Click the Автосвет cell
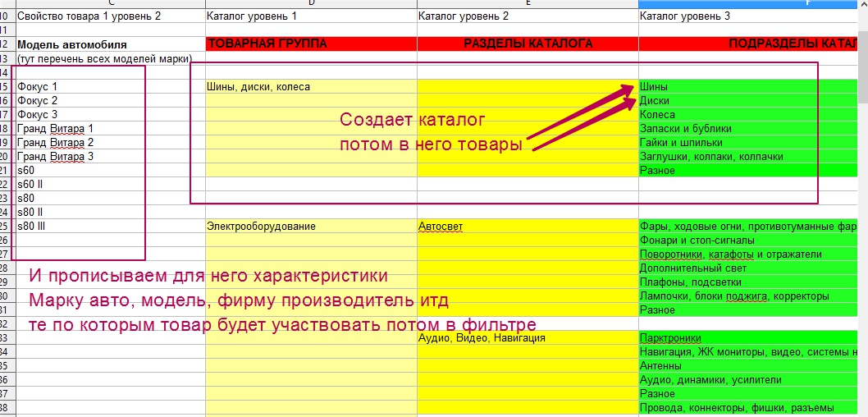This screenshot has width=868, height=417. 528,226
